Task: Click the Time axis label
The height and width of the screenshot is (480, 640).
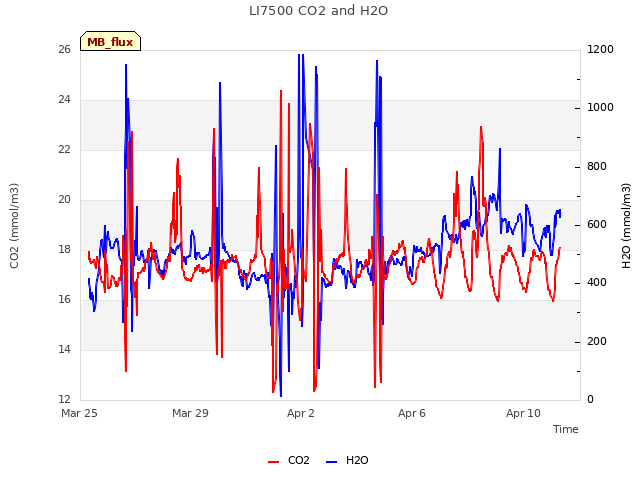Action: click(566, 429)
